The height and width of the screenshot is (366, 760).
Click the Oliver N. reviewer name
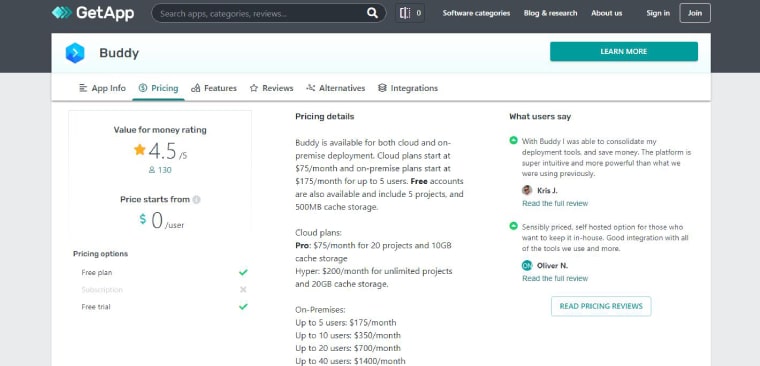point(553,266)
